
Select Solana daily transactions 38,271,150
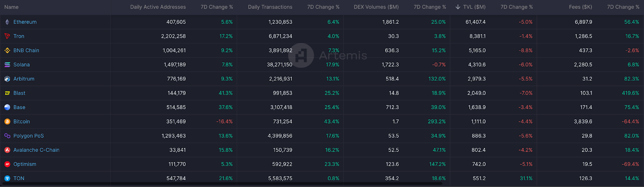[280, 65]
